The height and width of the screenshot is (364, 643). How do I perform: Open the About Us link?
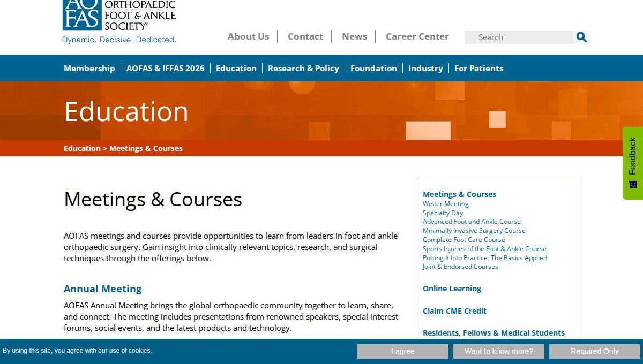pos(248,36)
